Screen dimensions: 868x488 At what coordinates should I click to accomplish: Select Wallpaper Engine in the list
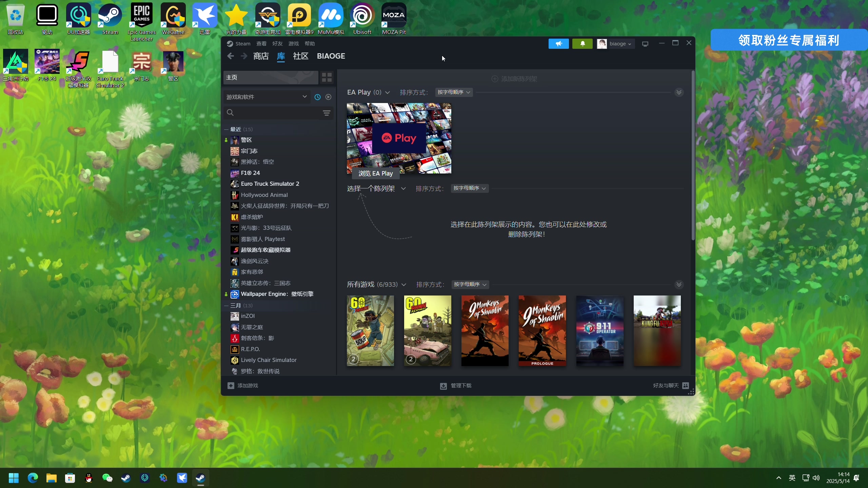(278, 294)
